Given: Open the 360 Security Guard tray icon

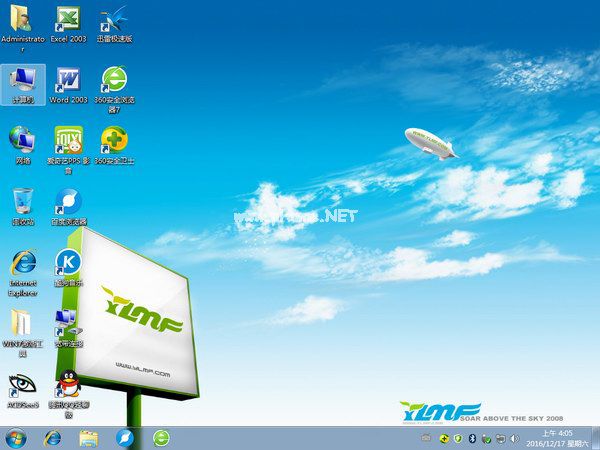Looking at the screenshot, I should pyautogui.click(x=444, y=439).
